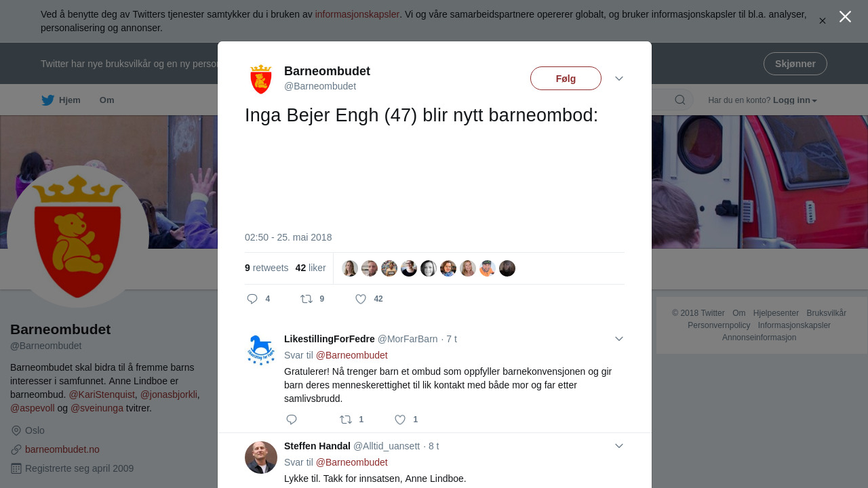Open the options chevron on the LikestillingForFedre reply
The image size is (868, 488).
(x=619, y=339)
